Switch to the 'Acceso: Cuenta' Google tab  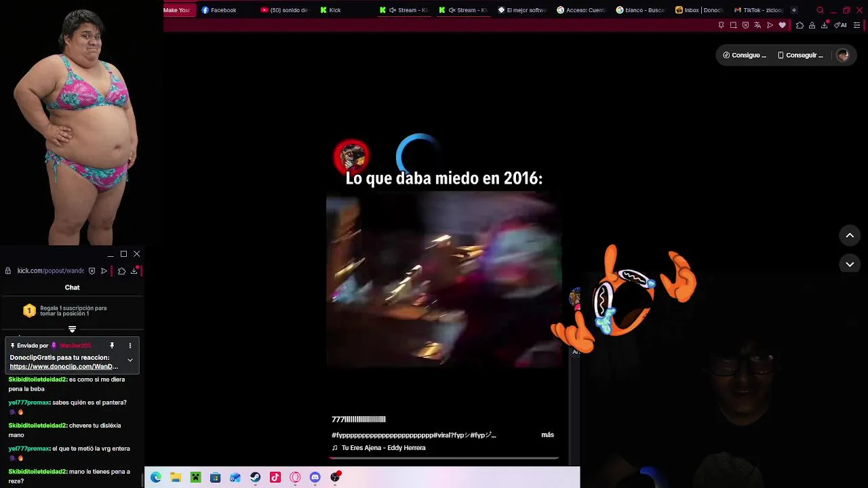coord(581,10)
